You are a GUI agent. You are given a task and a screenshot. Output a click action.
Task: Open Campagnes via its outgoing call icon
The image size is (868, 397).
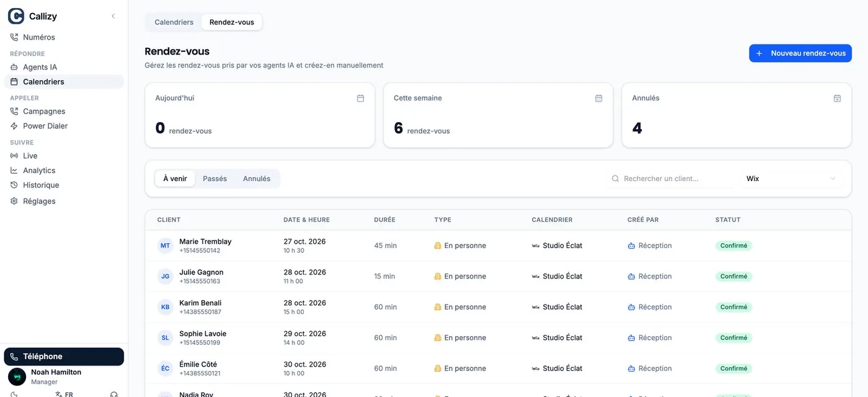(14, 112)
